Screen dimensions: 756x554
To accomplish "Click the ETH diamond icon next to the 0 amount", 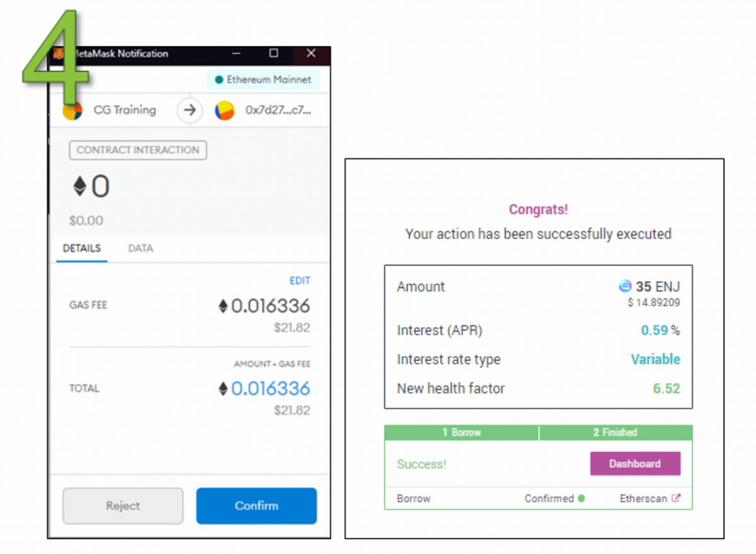I will pos(79,185).
